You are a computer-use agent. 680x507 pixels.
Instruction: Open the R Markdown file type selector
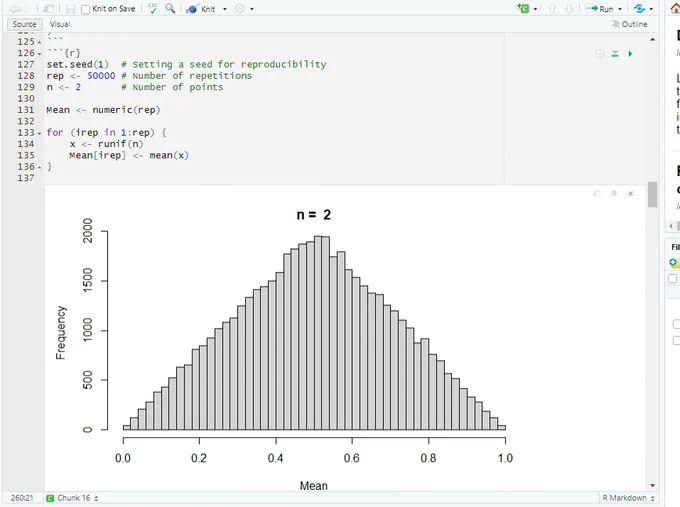(628, 498)
